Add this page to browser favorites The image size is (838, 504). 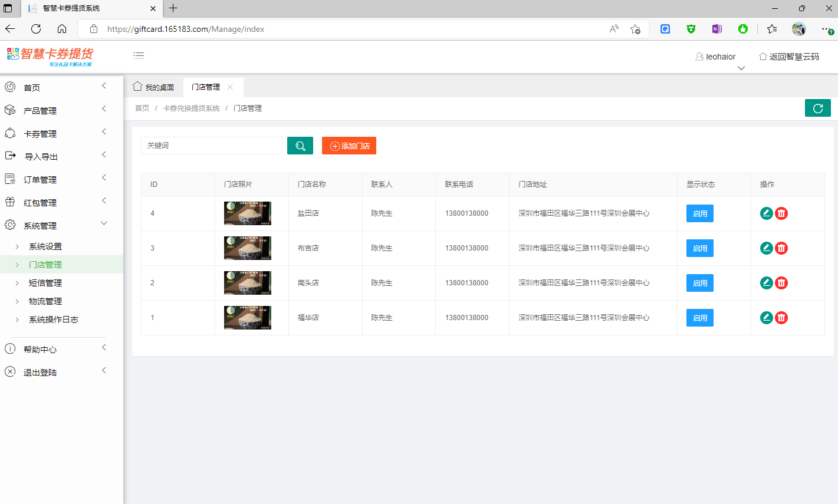pos(635,29)
